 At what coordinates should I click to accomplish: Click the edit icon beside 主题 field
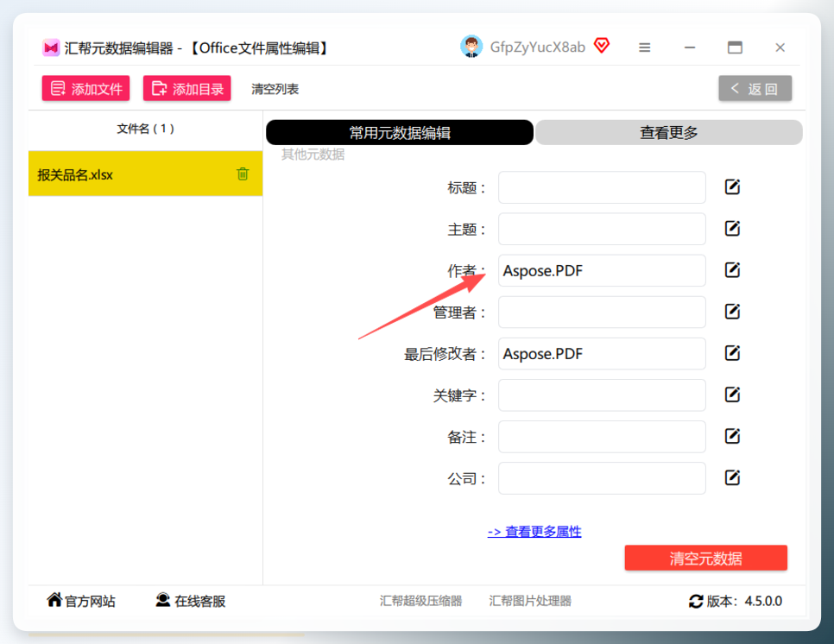point(732,229)
